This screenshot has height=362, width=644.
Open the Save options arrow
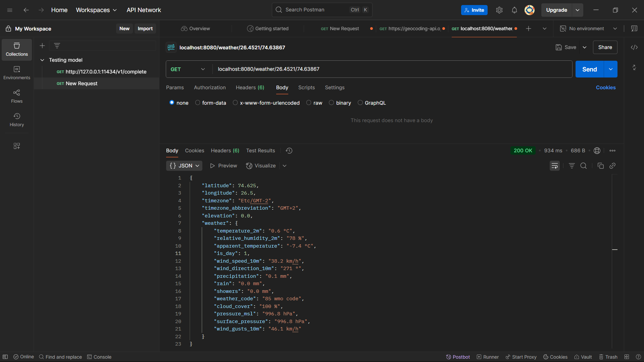coord(585,47)
